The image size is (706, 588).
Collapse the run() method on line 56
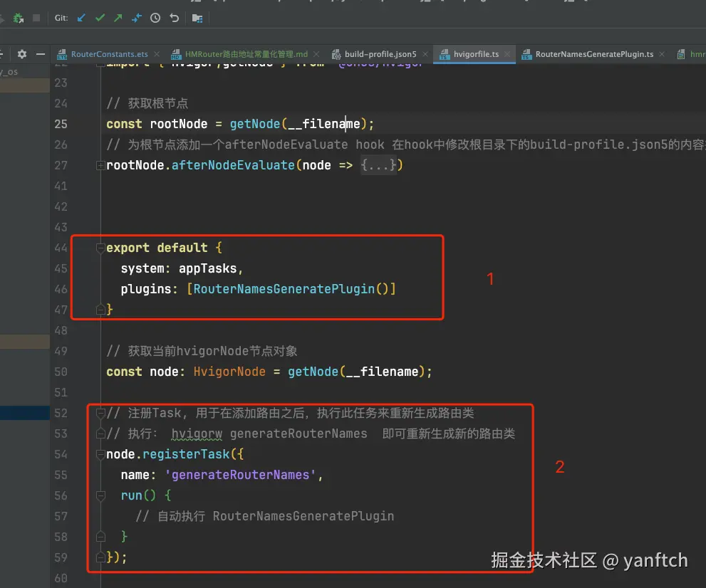[x=100, y=495]
